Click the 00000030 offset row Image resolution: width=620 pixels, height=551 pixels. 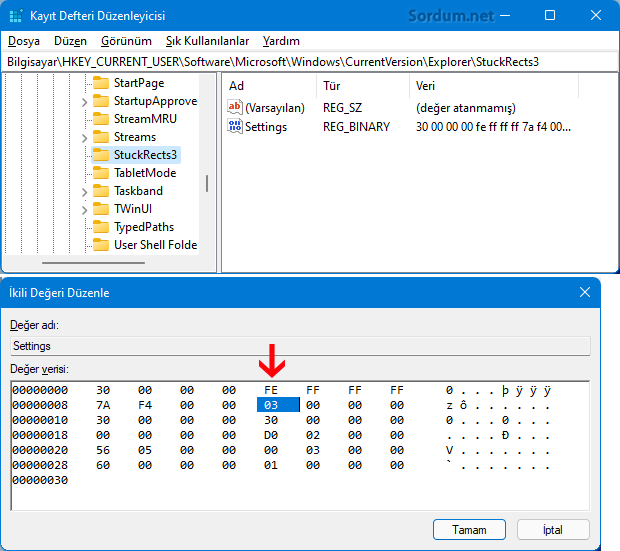click(40, 480)
